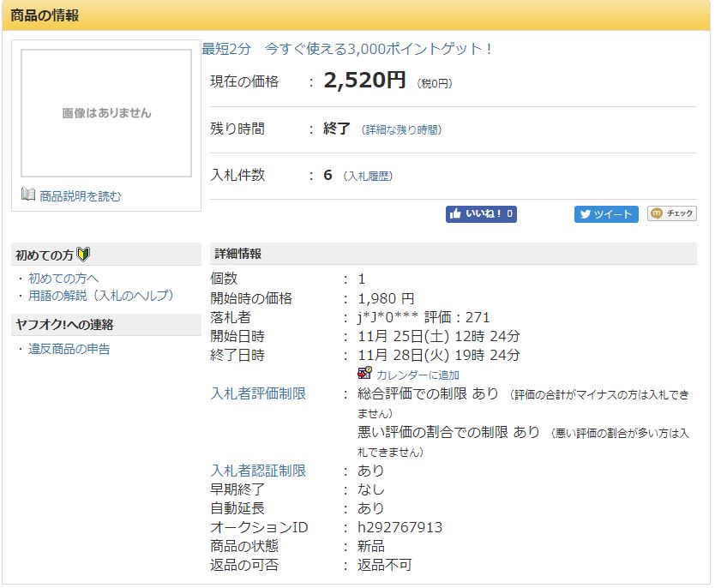Viewport: 715px width, 588px height.
Task: Add the auction via カレンダーに追加
Action: coord(418,375)
